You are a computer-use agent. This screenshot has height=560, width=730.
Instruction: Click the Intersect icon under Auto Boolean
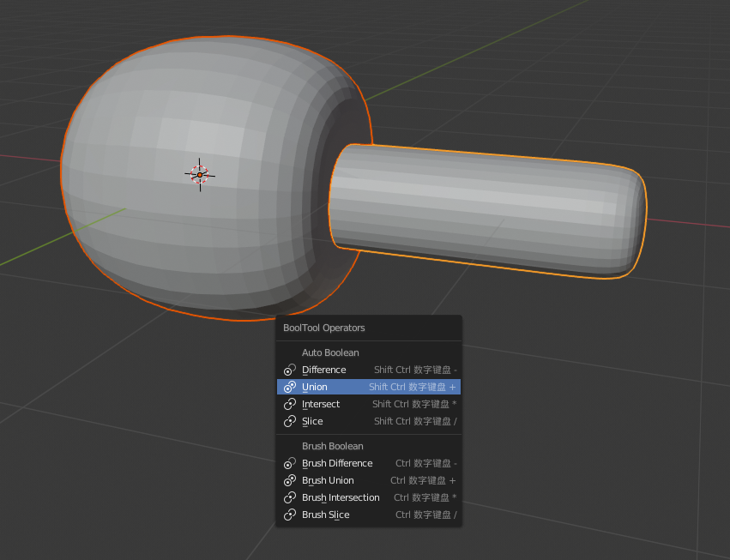click(290, 404)
